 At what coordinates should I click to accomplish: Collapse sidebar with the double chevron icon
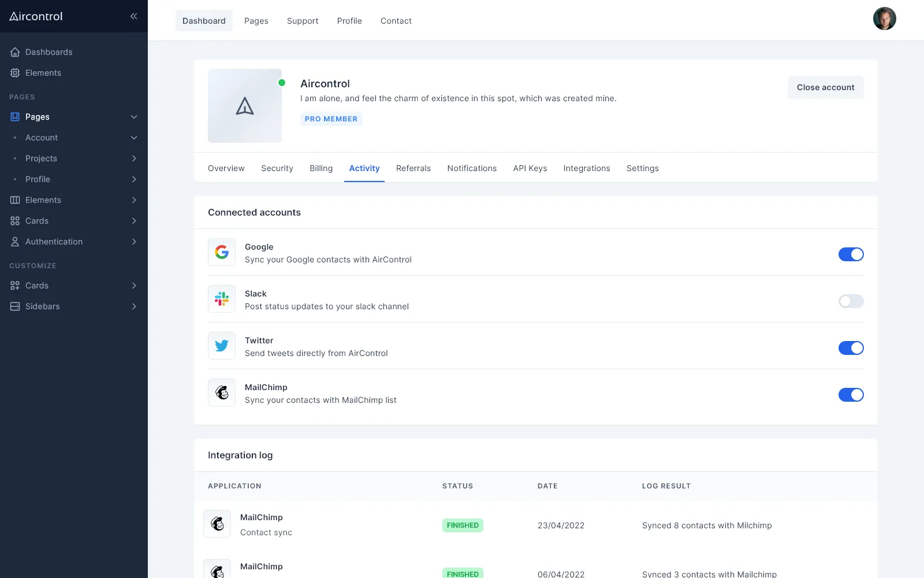133,16
